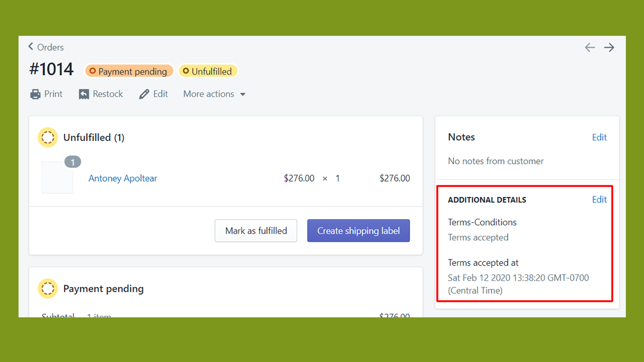The width and height of the screenshot is (644, 362).
Task: Open the More actions dropdown
Action: tap(215, 94)
